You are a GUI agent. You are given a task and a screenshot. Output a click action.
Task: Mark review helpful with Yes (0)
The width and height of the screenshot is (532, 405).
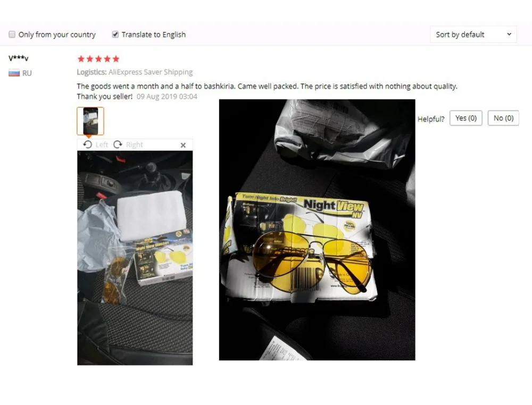pyautogui.click(x=466, y=118)
